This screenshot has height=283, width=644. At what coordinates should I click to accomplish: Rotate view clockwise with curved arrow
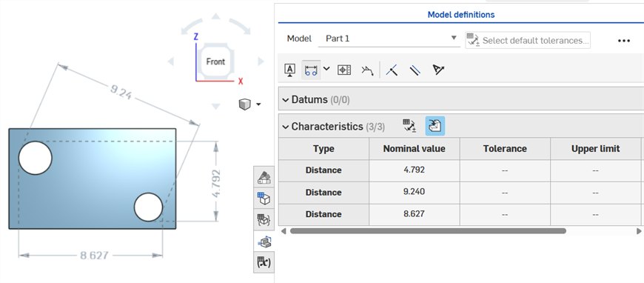click(240, 27)
